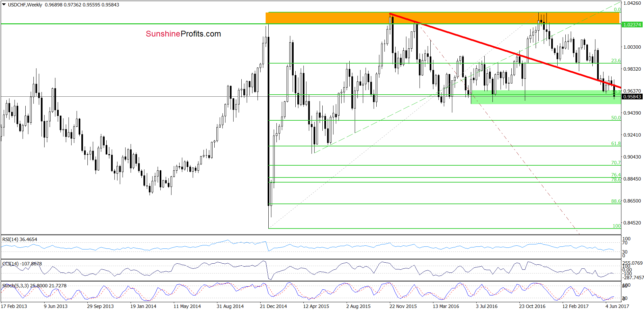Click the RSI(14) 36.4654 indicator label
This screenshot has height=311, width=644.
coord(20,239)
